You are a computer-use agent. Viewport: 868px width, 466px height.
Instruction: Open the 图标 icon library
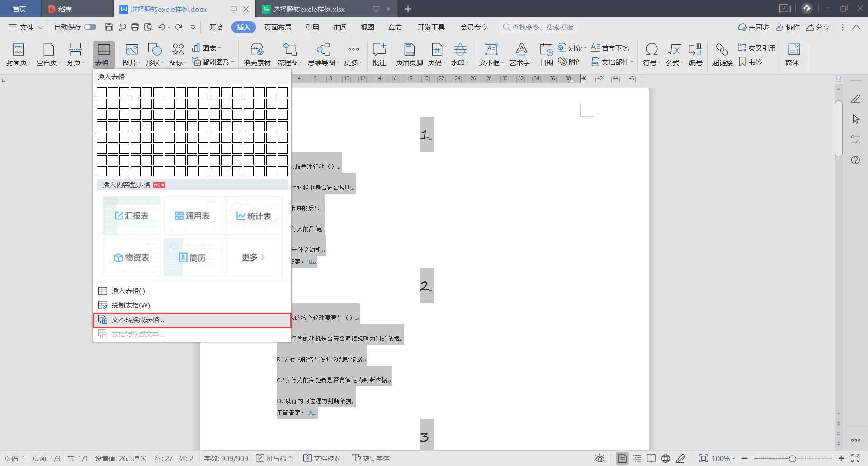tap(178, 54)
